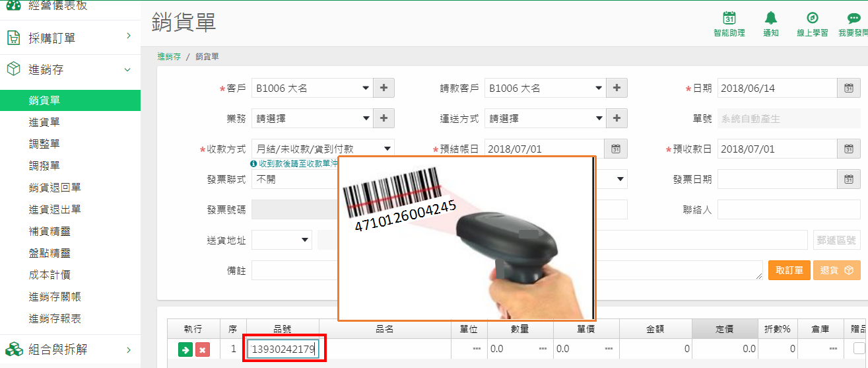Follow the 進銷存 breadcrumb link
The height and width of the screenshot is (368, 868).
click(169, 57)
